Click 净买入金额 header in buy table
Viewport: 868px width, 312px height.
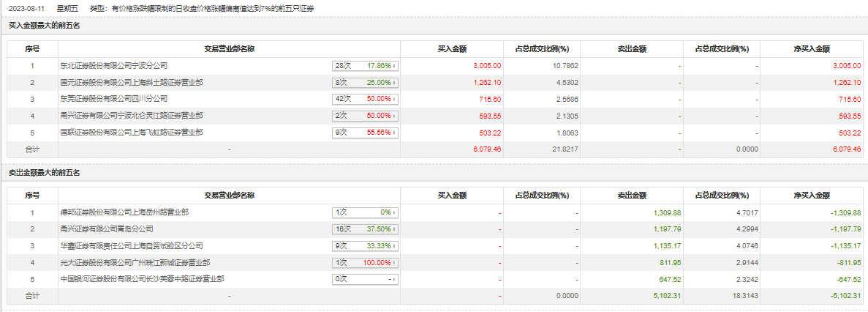811,49
